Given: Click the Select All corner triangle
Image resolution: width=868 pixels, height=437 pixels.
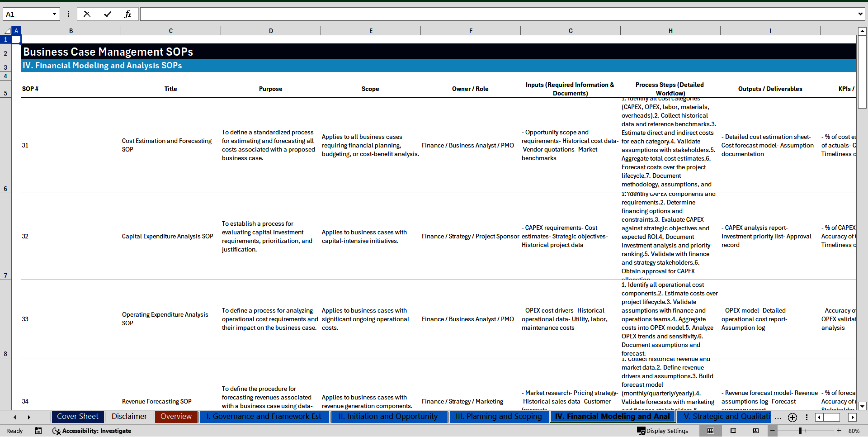Looking at the screenshot, I should 7,31.
